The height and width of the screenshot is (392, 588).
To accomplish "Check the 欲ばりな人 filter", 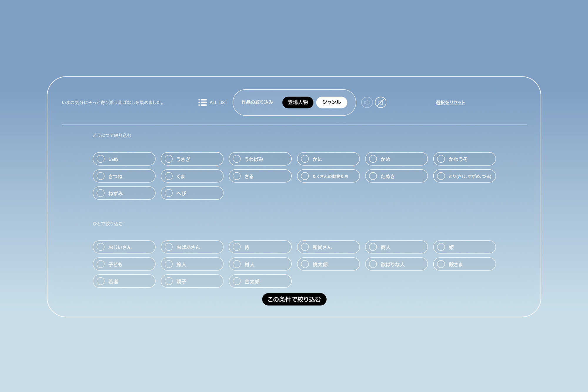I will coord(396,264).
